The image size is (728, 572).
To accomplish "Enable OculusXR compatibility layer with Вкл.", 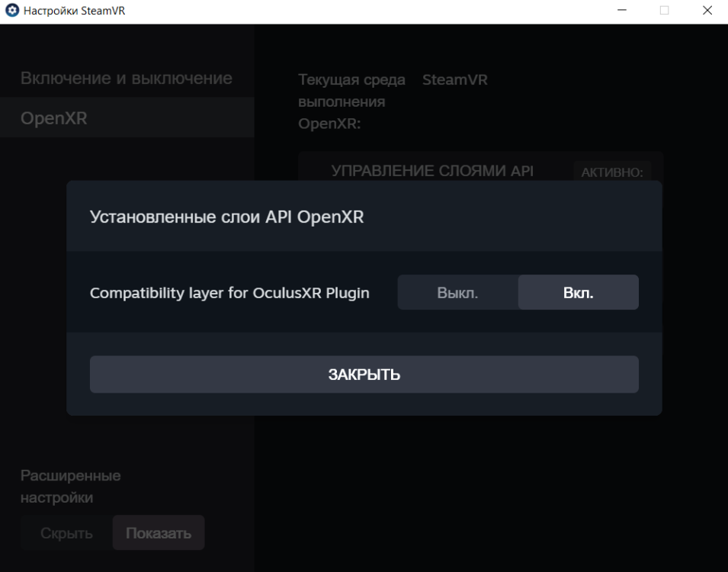I will [578, 292].
